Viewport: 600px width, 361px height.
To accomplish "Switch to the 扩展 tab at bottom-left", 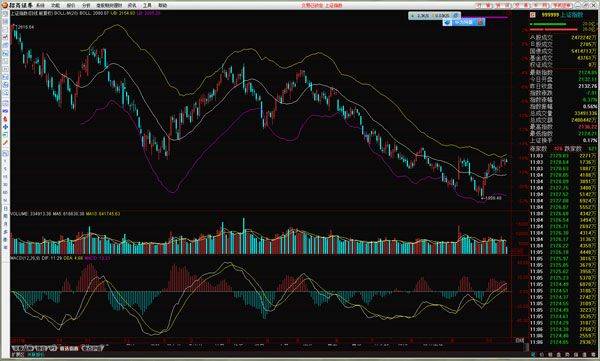I will [x=17, y=355].
